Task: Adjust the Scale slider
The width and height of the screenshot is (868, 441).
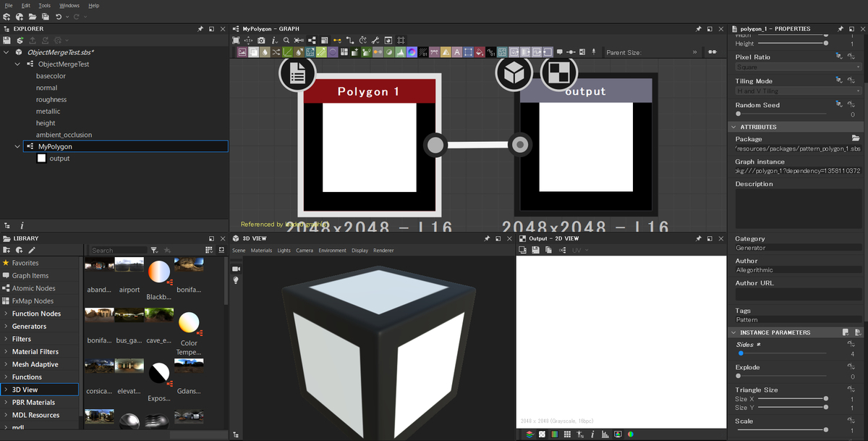Action: [x=781, y=429]
